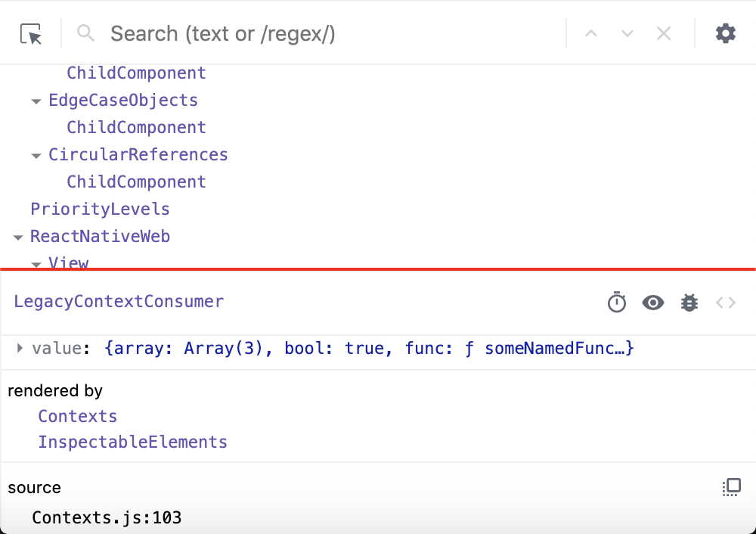The width and height of the screenshot is (756, 534).
Task: Log component data using the bug icon
Action: tap(689, 303)
